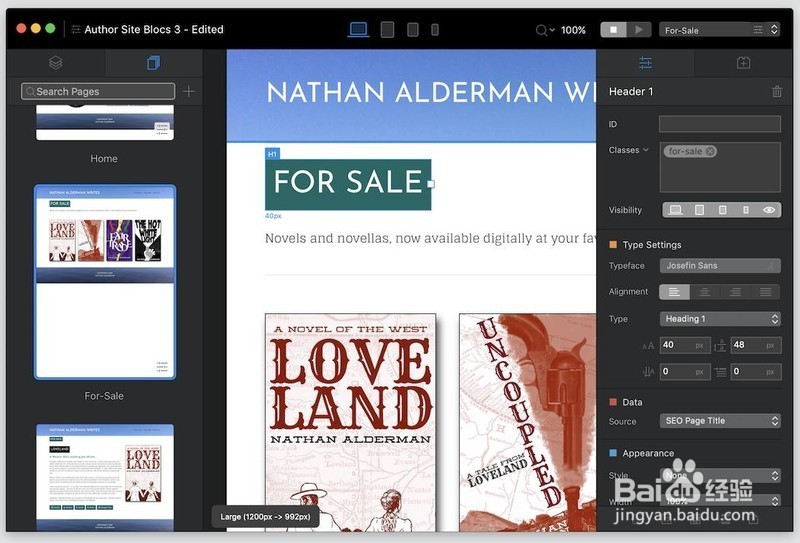Open the SEO Page Title source dropdown
This screenshot has width=800, height=543.
[720, 421]
